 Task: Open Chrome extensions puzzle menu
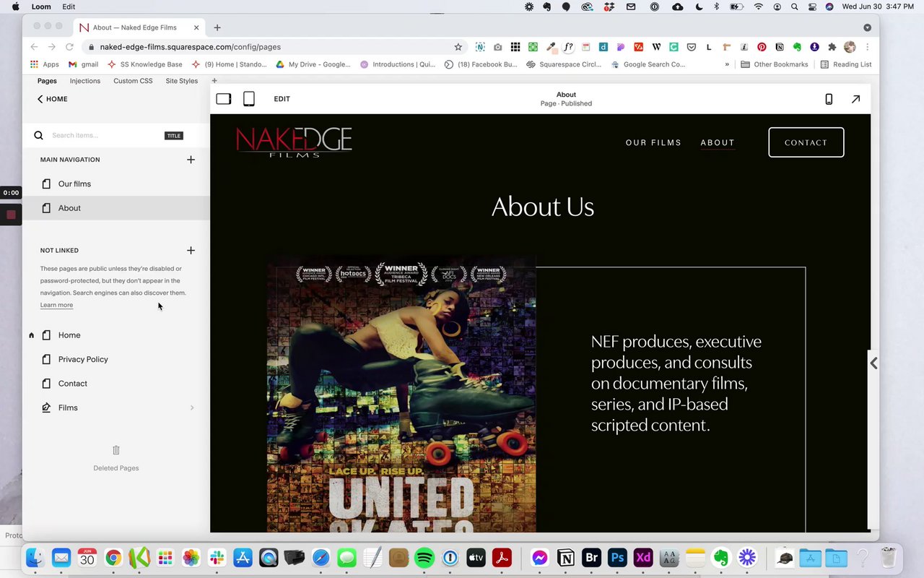click(832, 47)
